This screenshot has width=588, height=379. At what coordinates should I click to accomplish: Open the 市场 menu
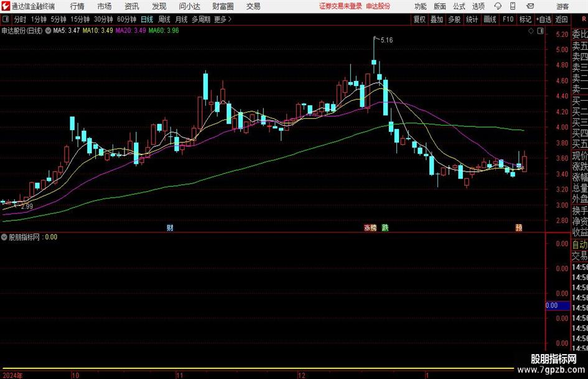tap(105, 6)
